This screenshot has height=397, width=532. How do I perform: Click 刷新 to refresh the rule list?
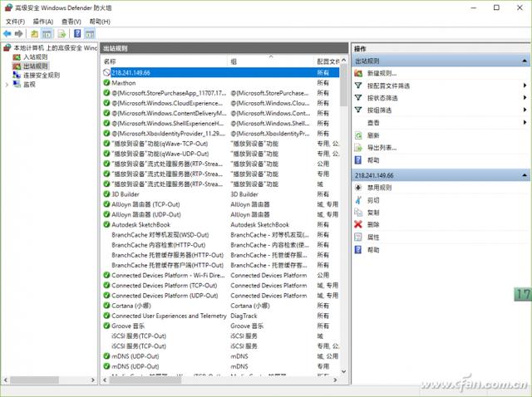[x=373, y=135]
